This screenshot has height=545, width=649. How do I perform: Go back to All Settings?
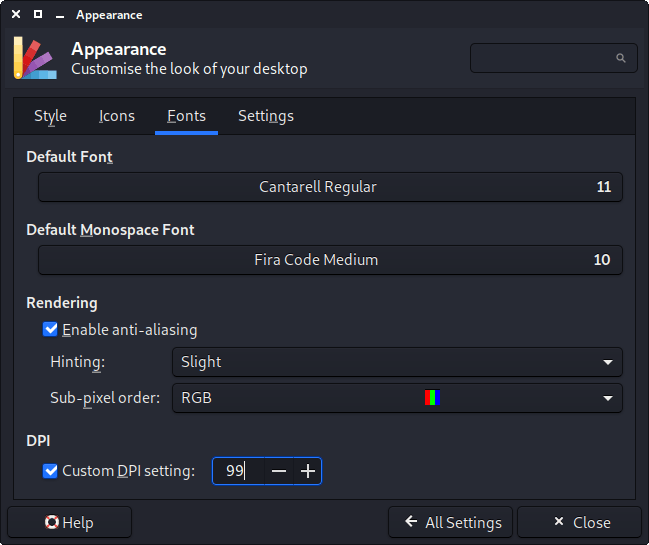point(451,522)
